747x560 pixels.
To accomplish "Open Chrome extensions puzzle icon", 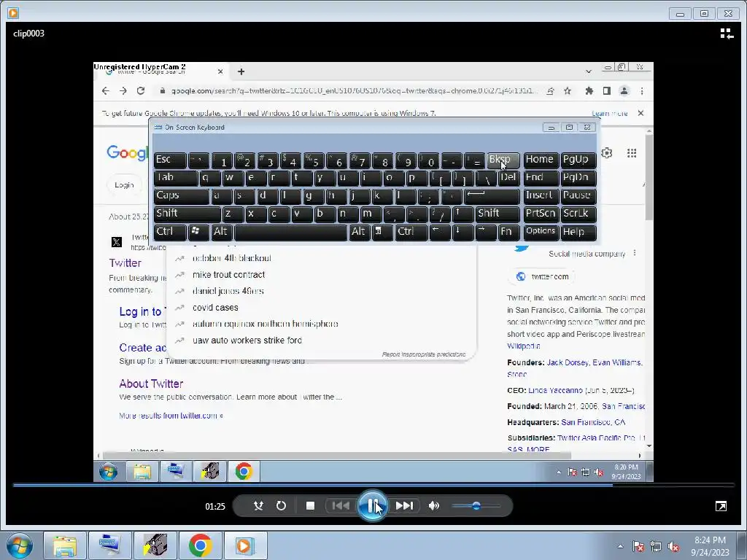I will tap(589, 91).
